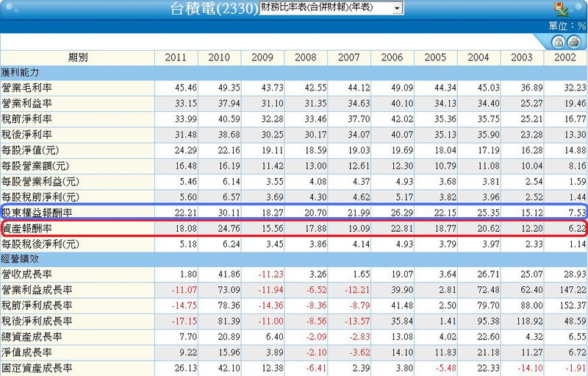The height and width of the screenshot is (376, 588).
Task: Select the 固定資產成長率 row label
Action: point(37,368)
